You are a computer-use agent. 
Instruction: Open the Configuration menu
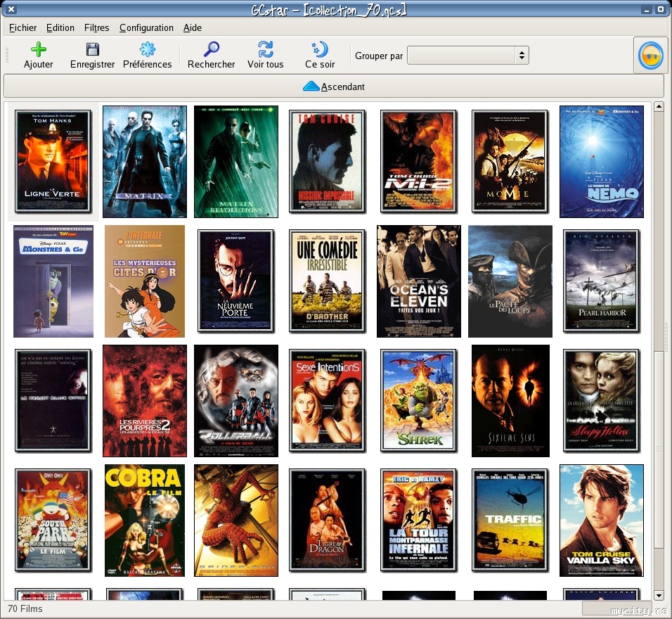point(146,27)
